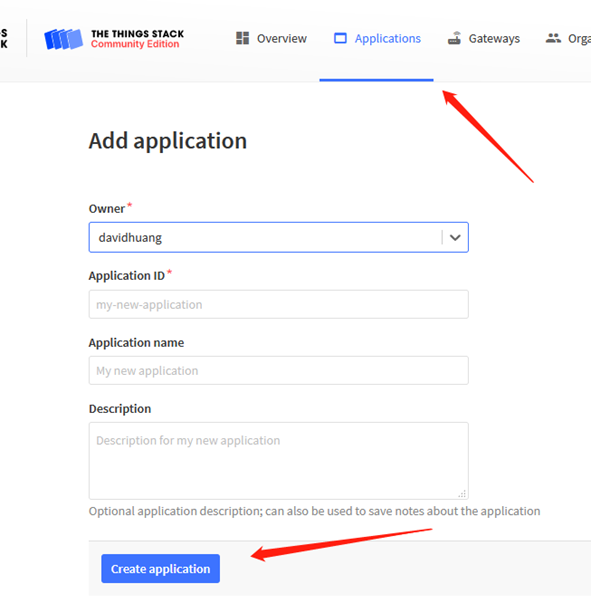Click the Organizations people icon

tap(553, 38)
